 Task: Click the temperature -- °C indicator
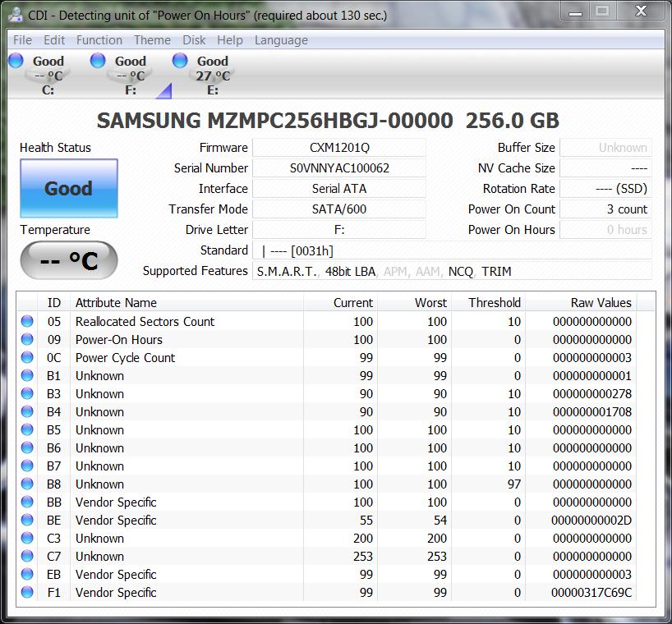(69, 260)
